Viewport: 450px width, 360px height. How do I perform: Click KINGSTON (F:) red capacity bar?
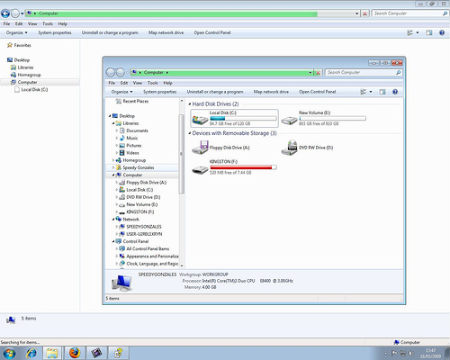point(243,167)
